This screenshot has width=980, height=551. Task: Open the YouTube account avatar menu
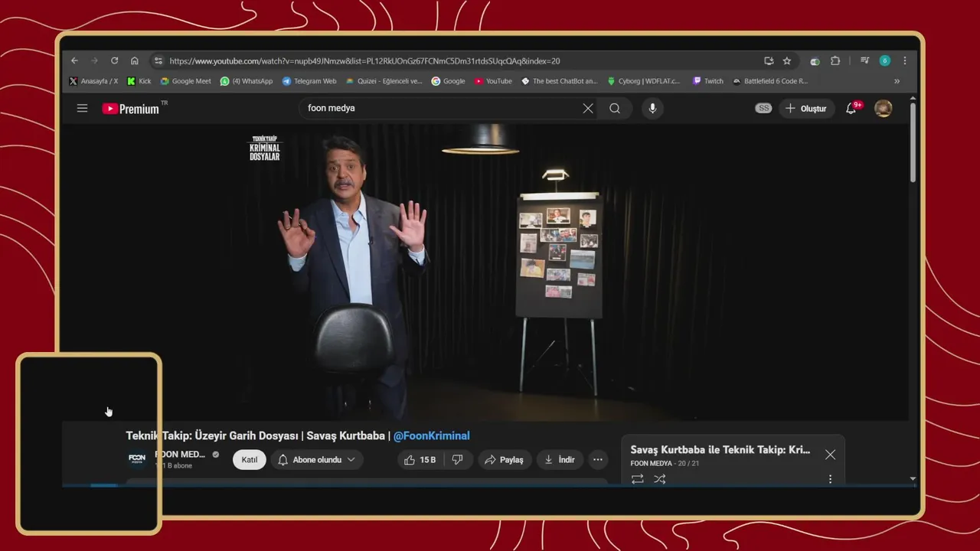[884, 109]
